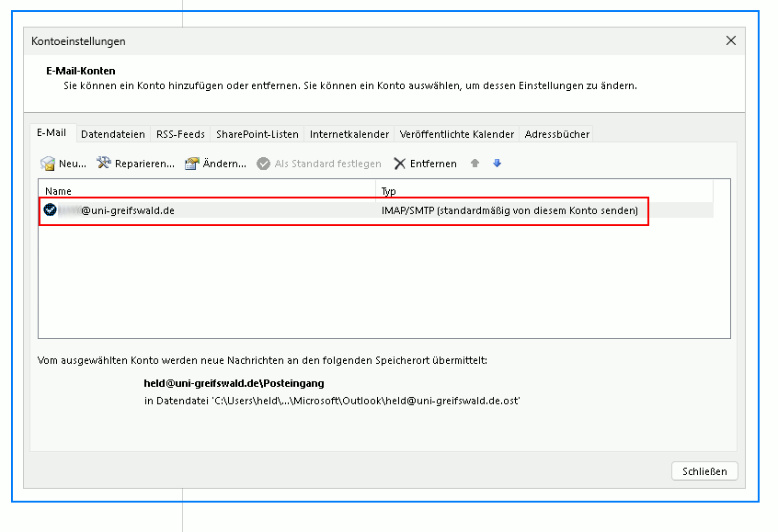The width and height of the screenshot is (778, 532).
Task: Sort accounts by Name column header
Action: (x=207, y=191)
